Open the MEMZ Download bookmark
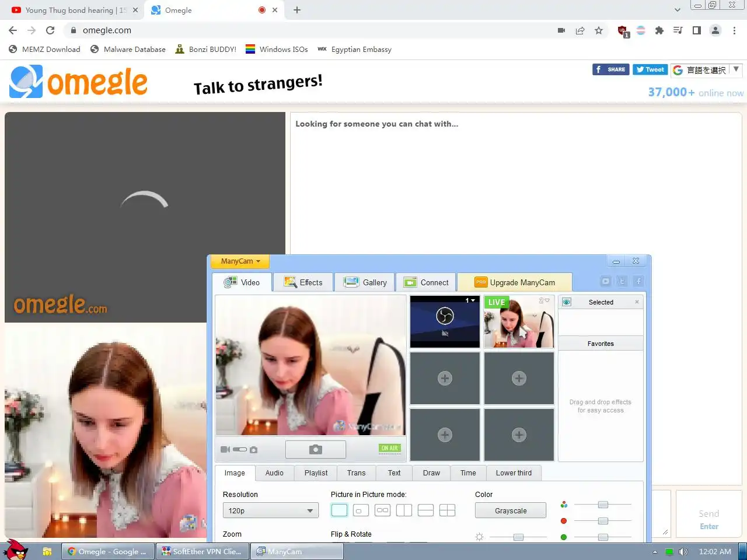 [45, 50]
